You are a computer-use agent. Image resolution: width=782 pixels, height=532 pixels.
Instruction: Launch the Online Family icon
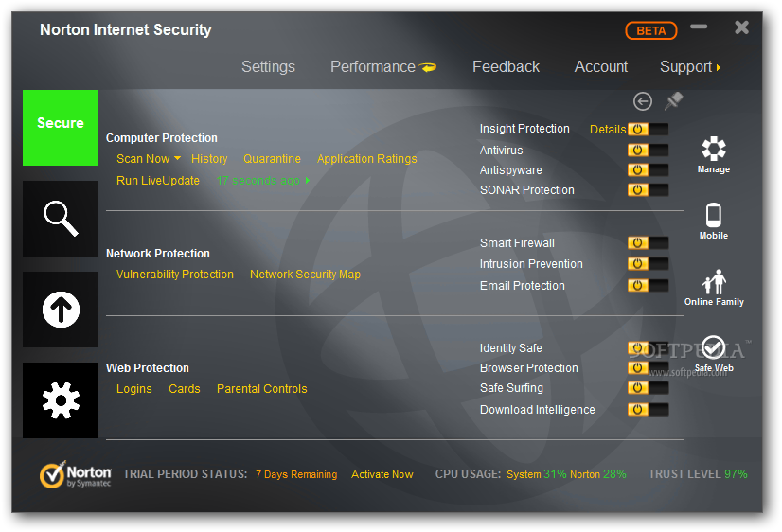click(x=714, y=284)
